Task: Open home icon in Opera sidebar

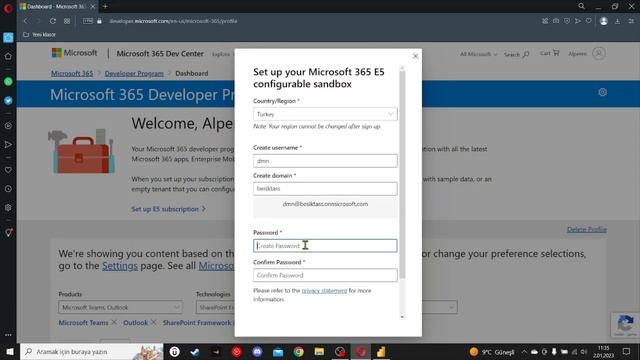Action: pos(8,56)
